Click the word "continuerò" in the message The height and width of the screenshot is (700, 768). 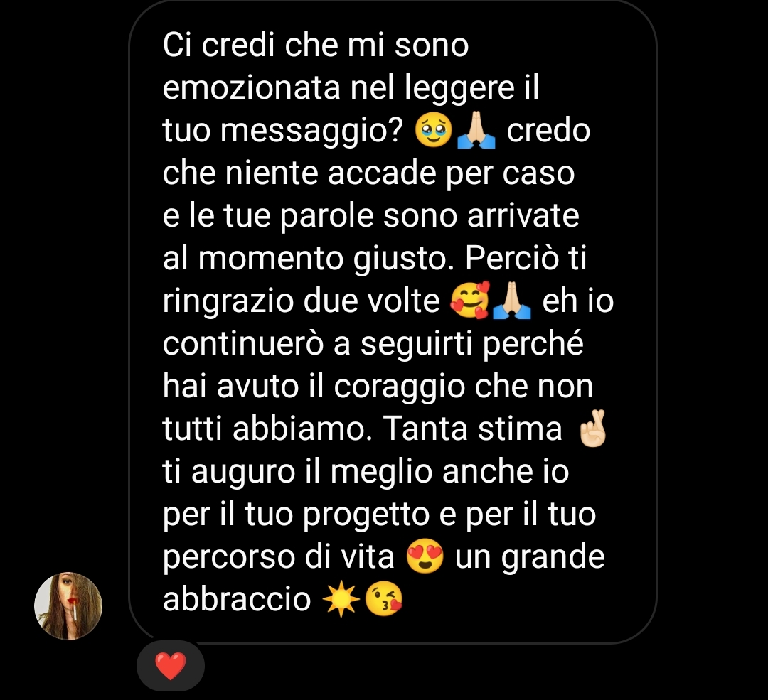coord(243,344)
